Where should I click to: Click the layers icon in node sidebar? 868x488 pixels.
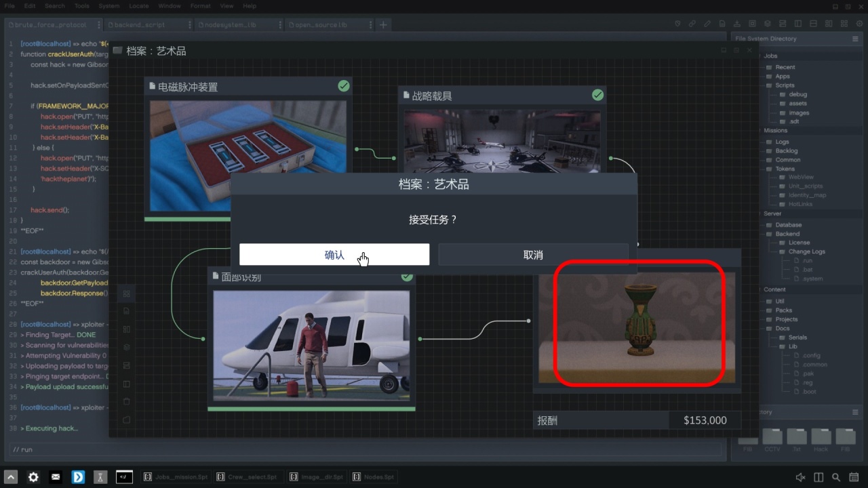pyautogui.click(x=126, y=347)
